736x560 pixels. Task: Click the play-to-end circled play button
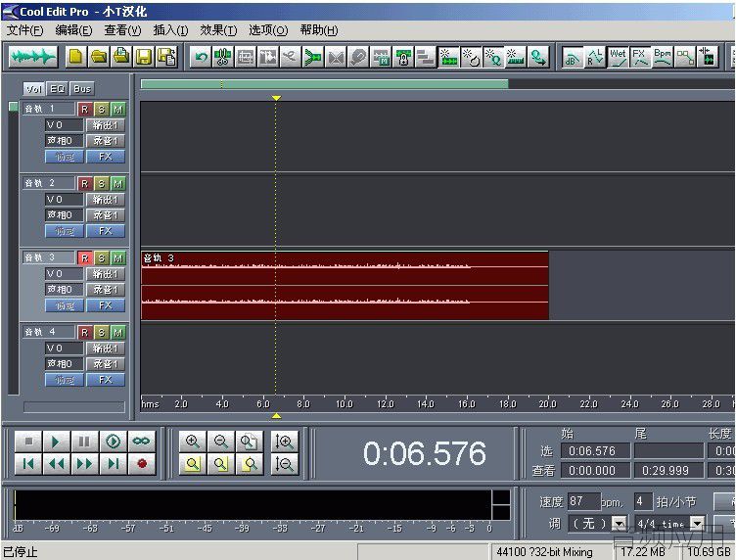pos(114,442)
